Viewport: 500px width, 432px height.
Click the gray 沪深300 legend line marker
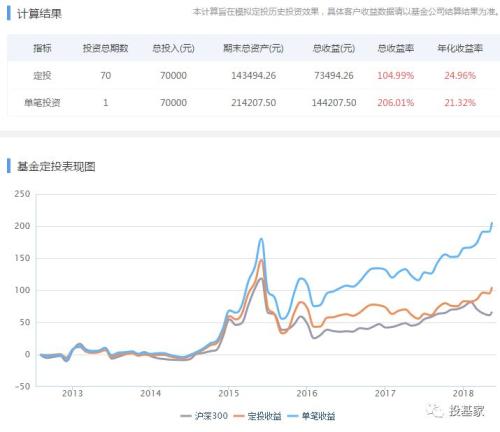(186, 416)
